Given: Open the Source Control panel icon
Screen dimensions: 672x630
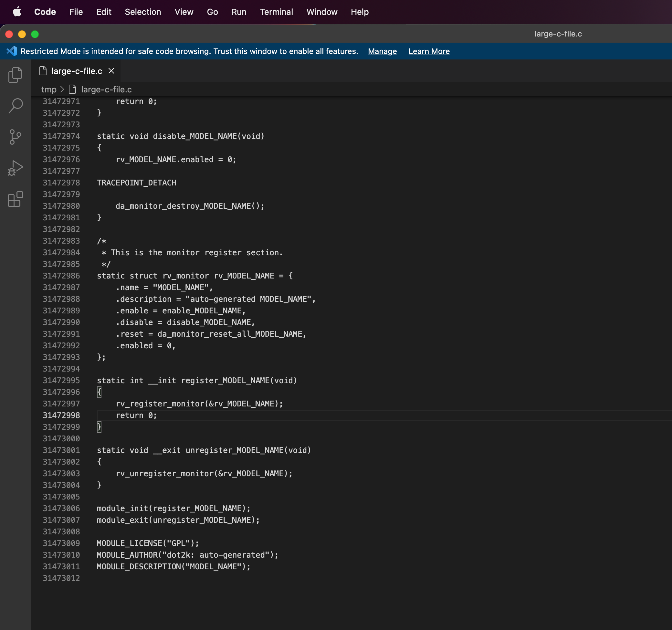Looking at the screenshot, I should 15,137.
